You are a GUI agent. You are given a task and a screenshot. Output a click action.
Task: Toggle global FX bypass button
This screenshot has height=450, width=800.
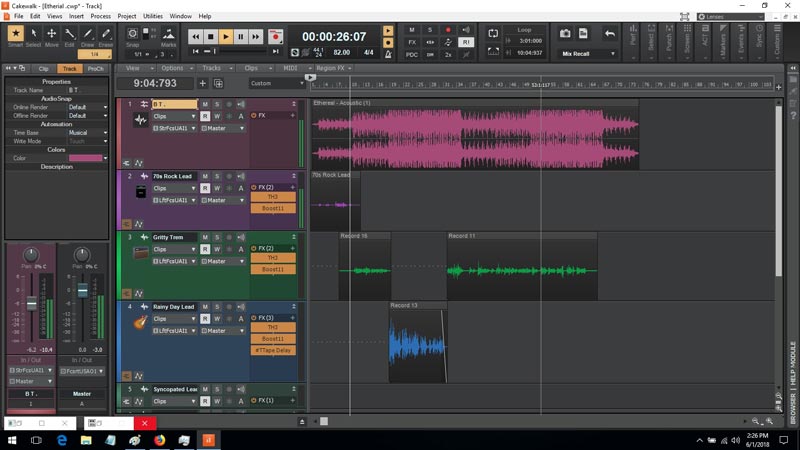[x=412, y=42]
